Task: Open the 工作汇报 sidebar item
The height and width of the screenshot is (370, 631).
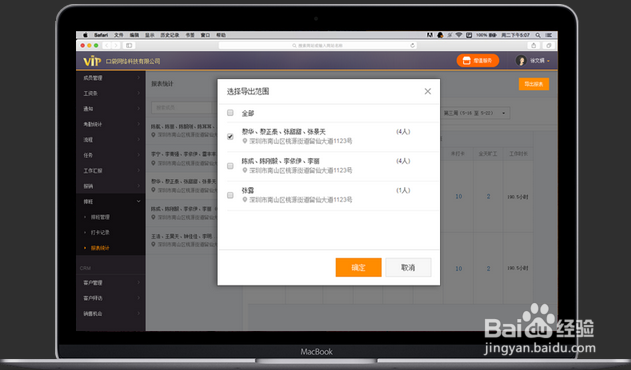Action: [111, 171]
